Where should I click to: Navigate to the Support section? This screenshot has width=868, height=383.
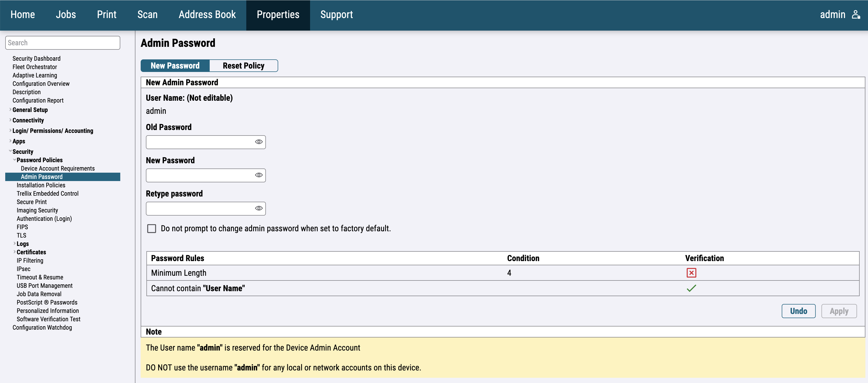click(x=336, y=14)
